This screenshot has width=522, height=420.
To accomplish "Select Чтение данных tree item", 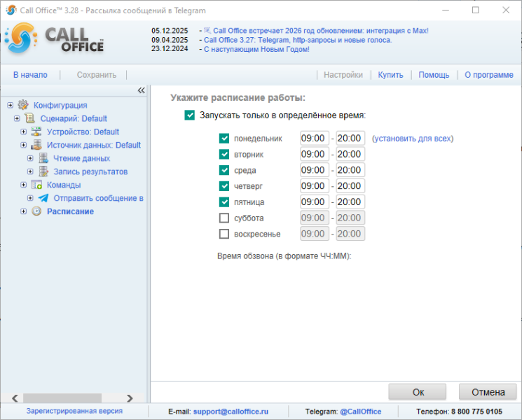I will click(81, 158).
